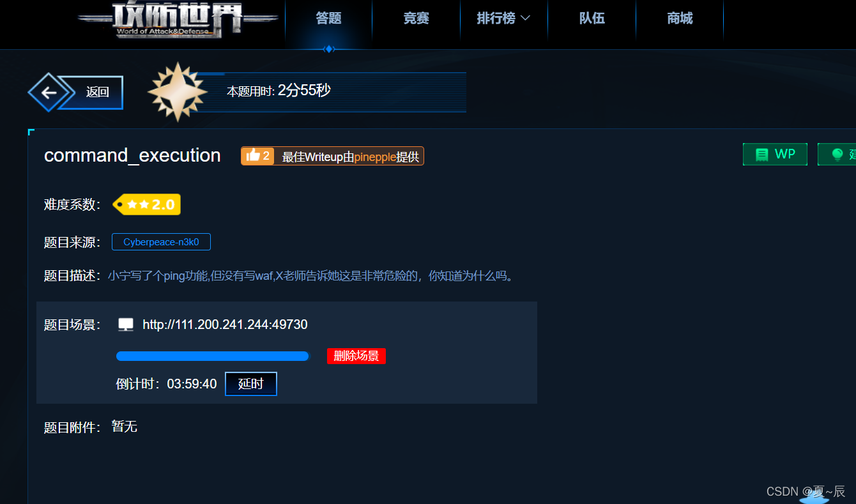Open the 竞赛 tab
Screen dimensions: 856x504
coord(416,19)
